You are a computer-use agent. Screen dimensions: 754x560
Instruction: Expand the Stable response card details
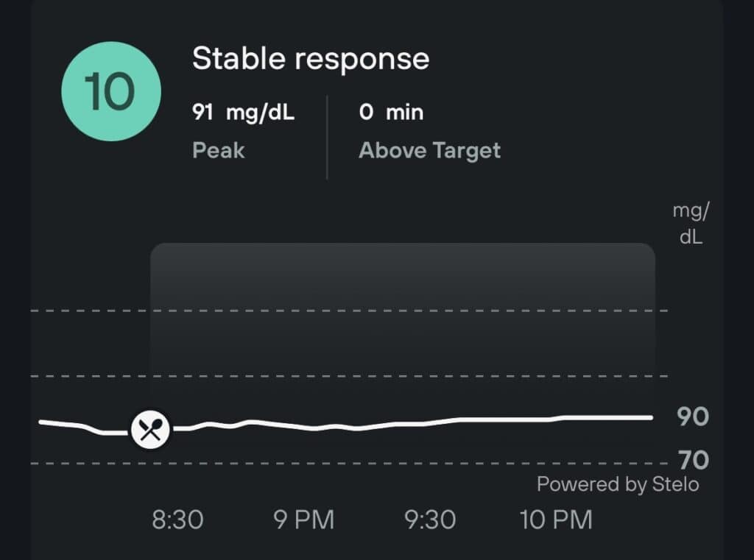pyautogui.click(x=310, y=59)
